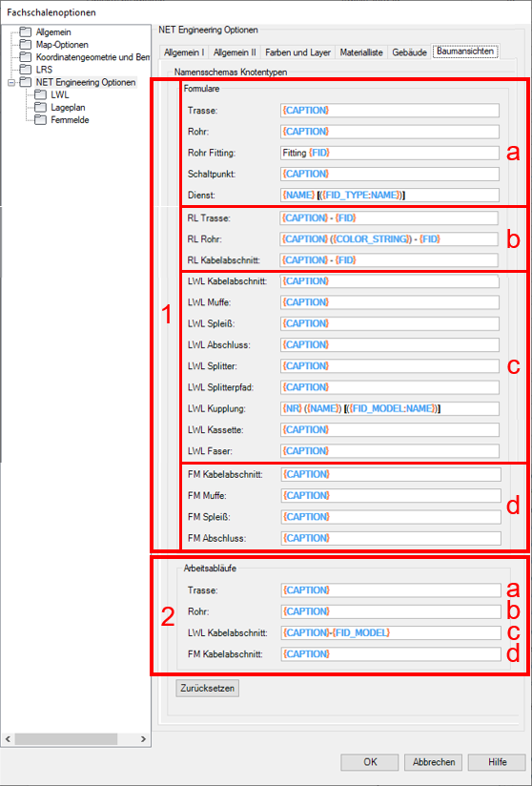532x786 pixels.
Task: Open Koordinatengeometrie tree entry
Action: click(92, 57)
